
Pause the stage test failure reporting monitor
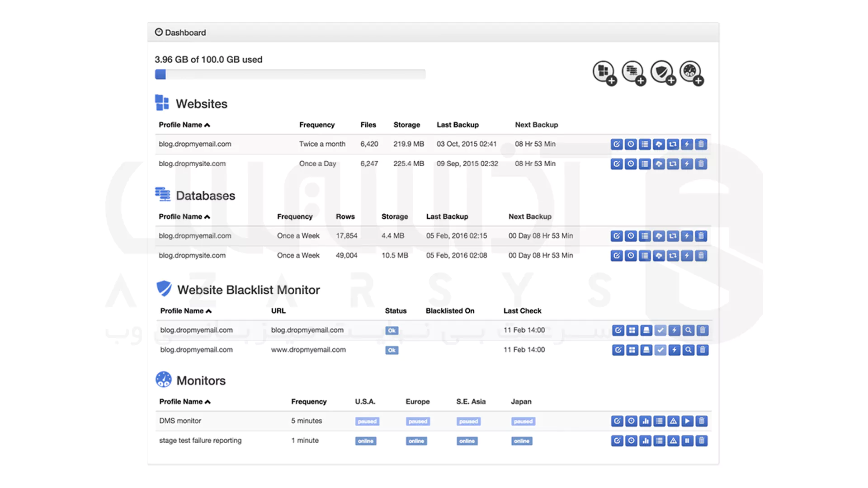tap(687, 441)
